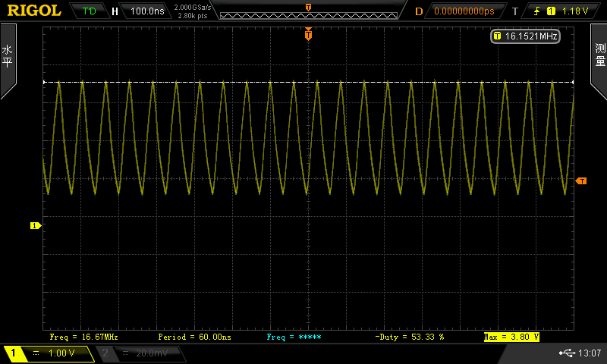Viewport: 607px width, 364px height.
Task: Click the small trigger marker above memory bar
Action: pyautogui.click(x=308, y=8)
